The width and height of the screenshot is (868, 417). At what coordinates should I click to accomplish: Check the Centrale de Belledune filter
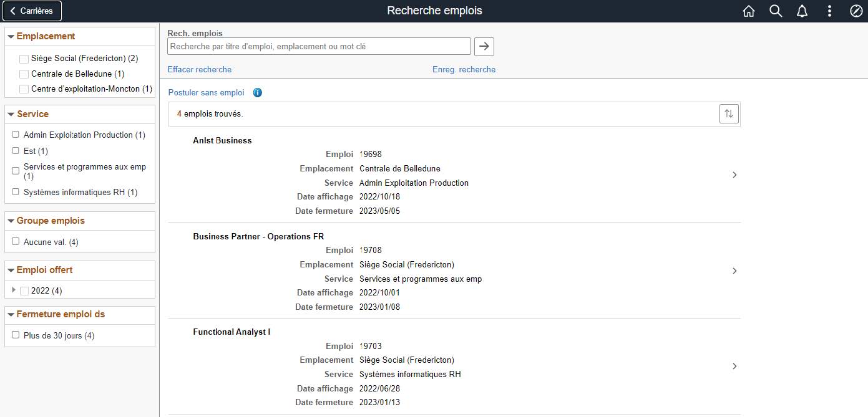[x=24, y=74]
